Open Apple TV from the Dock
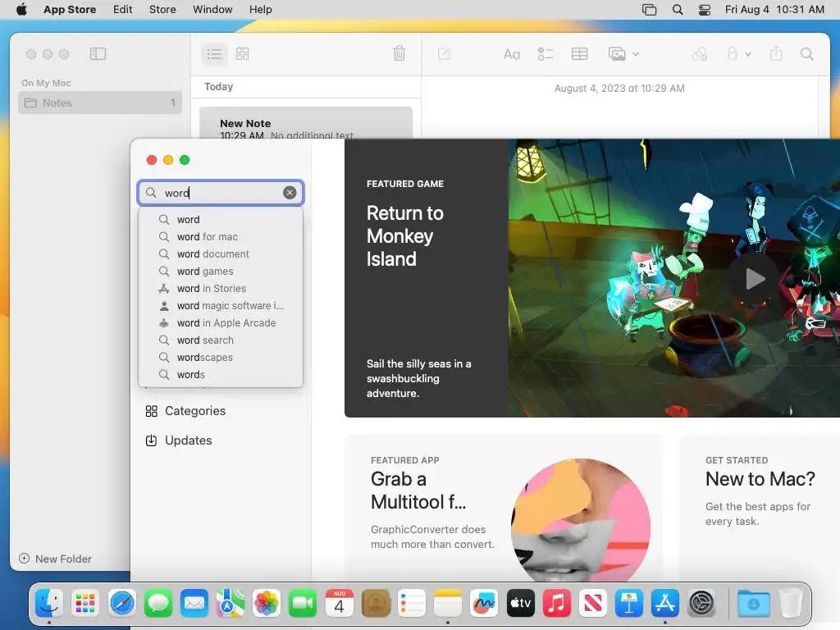 520,603
